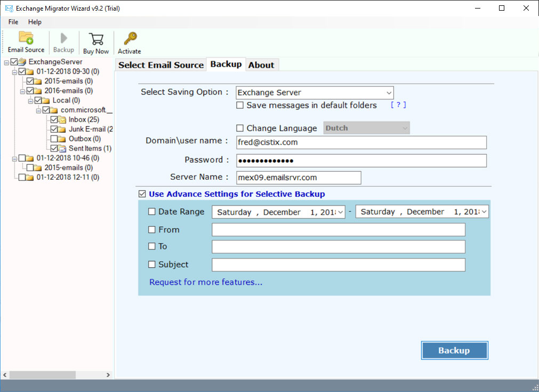Uncheck the Sent Items (1) checkbox
Screen dimensions: 539x392
click(x=54, y=149)
